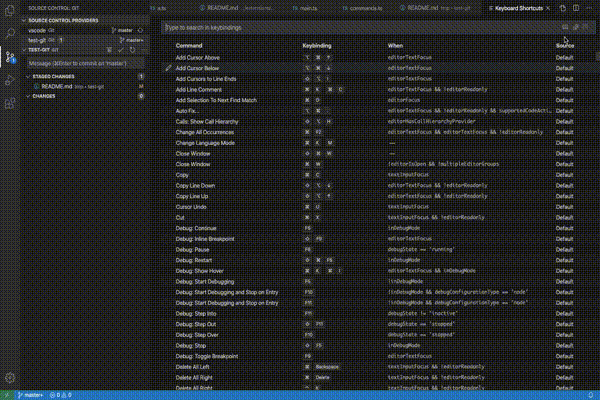Select the Debug: Inline Breakpoint row

coord(379,239)
